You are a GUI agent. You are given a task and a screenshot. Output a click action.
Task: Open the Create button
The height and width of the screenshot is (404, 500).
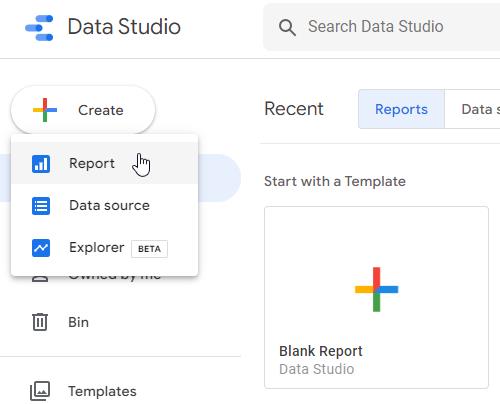click(83, 110)
